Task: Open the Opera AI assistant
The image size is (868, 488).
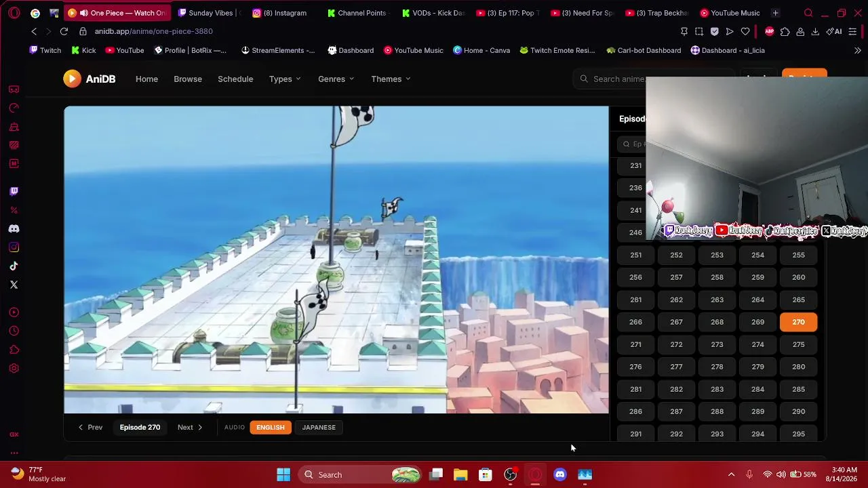Action: click(834, 31)
